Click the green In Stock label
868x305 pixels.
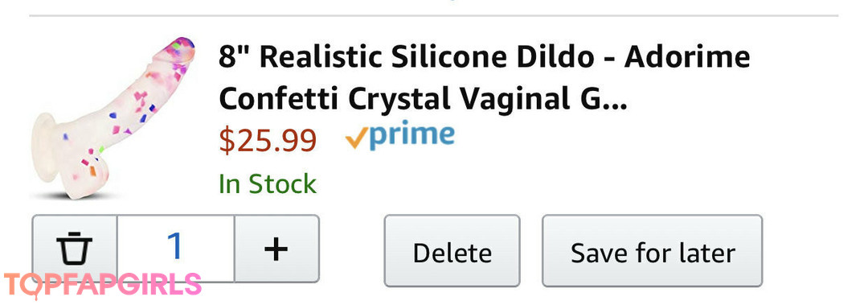point(268,184)
